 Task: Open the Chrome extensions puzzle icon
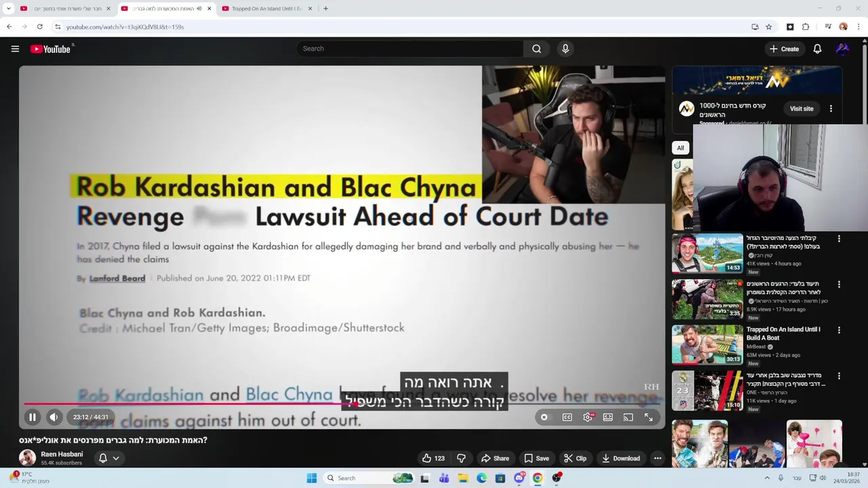click(806, 27)
